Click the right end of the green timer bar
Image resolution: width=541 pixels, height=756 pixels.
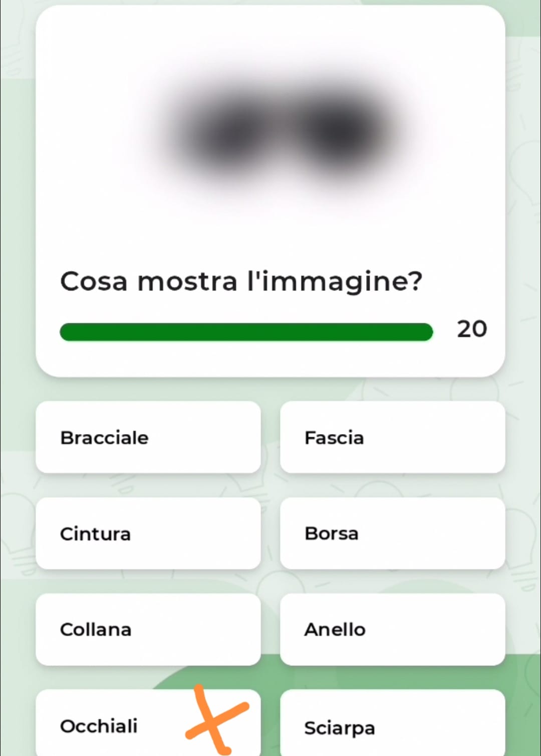coord(426,332)
